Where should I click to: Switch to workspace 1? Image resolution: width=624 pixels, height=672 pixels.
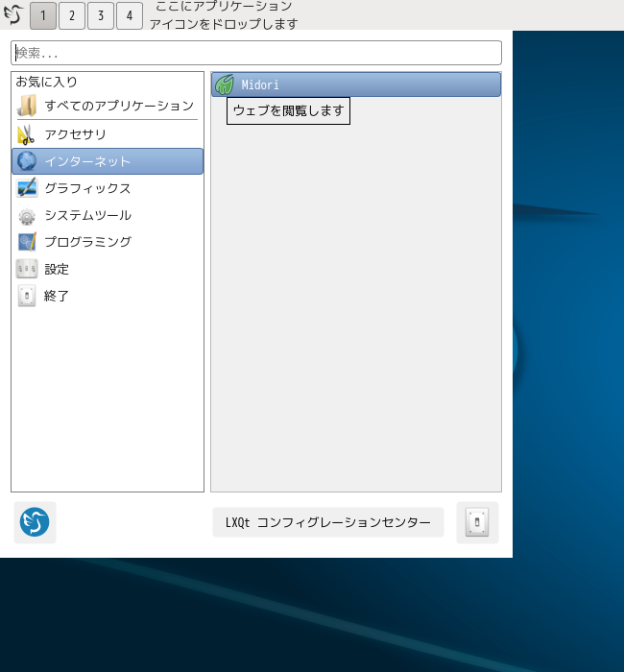coord(43,15)
